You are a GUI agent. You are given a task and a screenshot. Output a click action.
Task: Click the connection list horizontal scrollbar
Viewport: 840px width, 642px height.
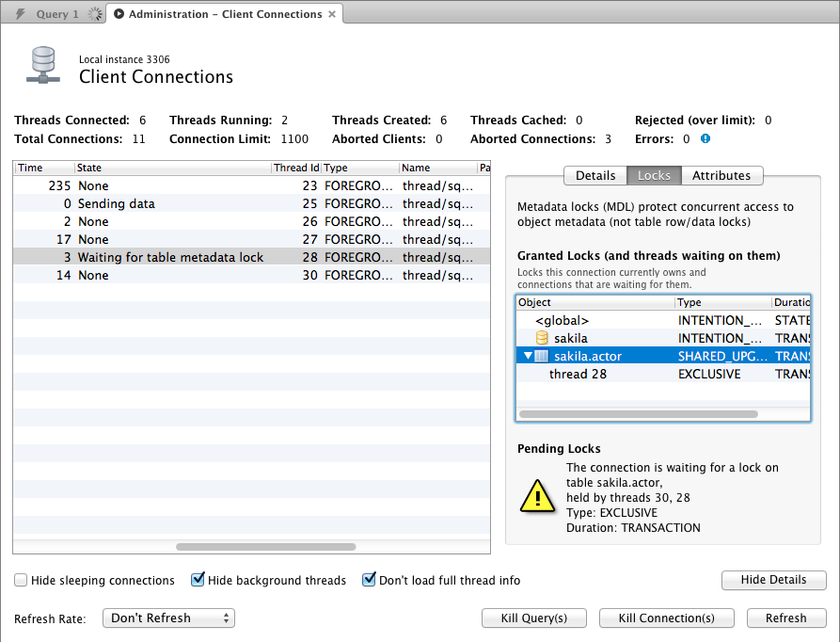coord(251,546)
